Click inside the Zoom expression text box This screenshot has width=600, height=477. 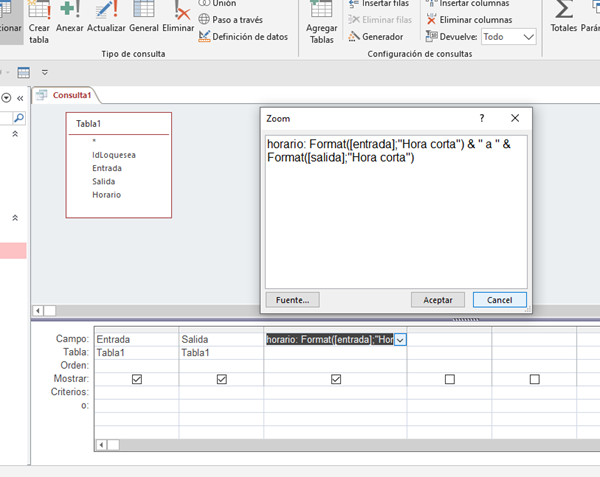coord(395,210)
